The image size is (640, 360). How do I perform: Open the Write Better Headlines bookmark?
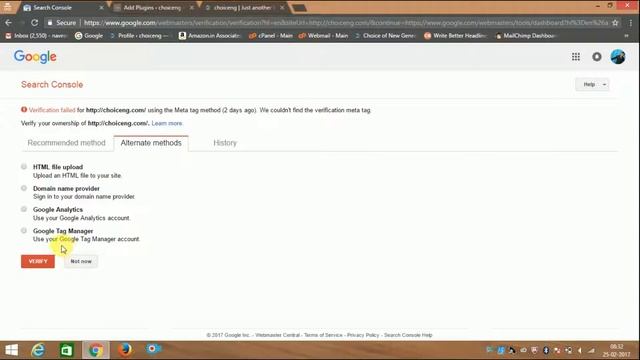point(456,36)
